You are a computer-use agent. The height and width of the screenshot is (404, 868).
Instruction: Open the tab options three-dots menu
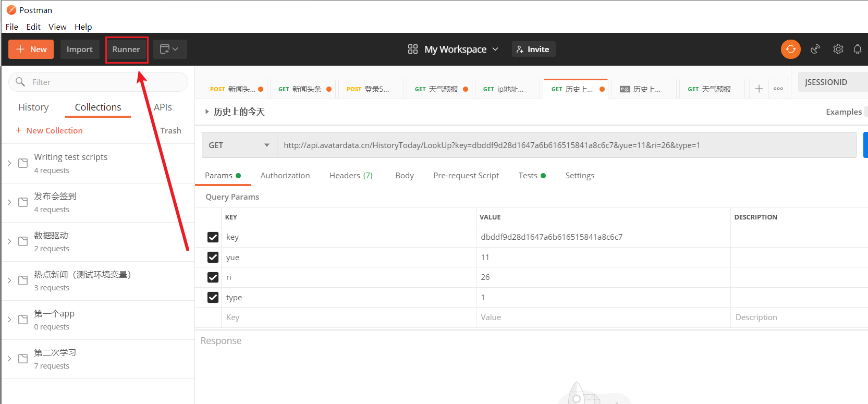click(x=778, y=89)
